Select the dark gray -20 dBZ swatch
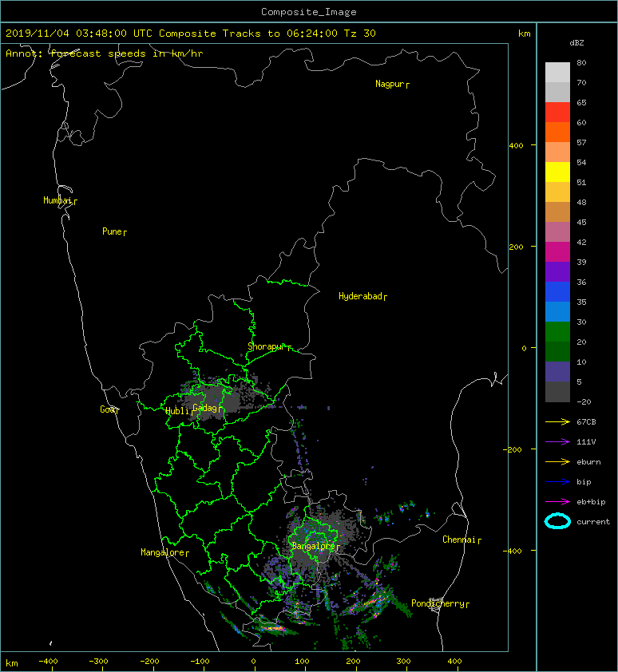The height and width of the screenshot is (672, 618). 557,391
